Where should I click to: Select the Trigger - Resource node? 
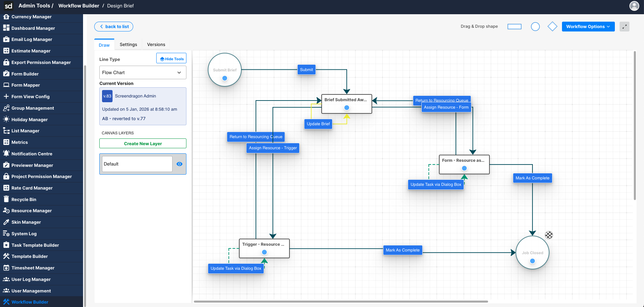[x=264, y=248]
